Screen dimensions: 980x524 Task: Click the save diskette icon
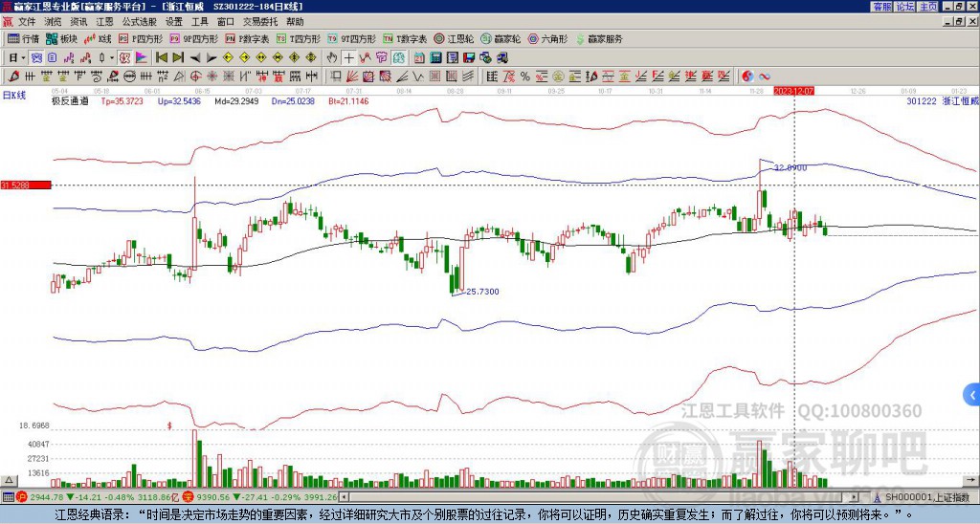click(x=469, y=58)
